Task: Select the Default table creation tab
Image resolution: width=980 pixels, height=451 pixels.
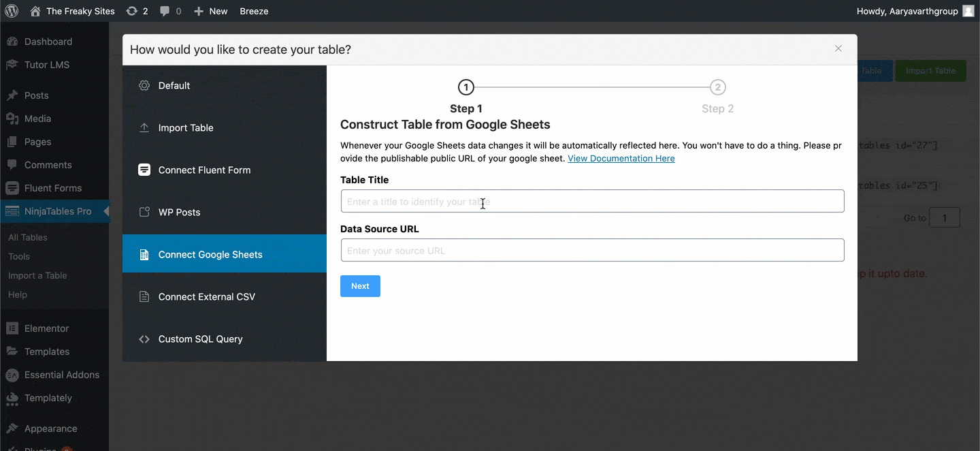Action: click(x=225, y=86)
